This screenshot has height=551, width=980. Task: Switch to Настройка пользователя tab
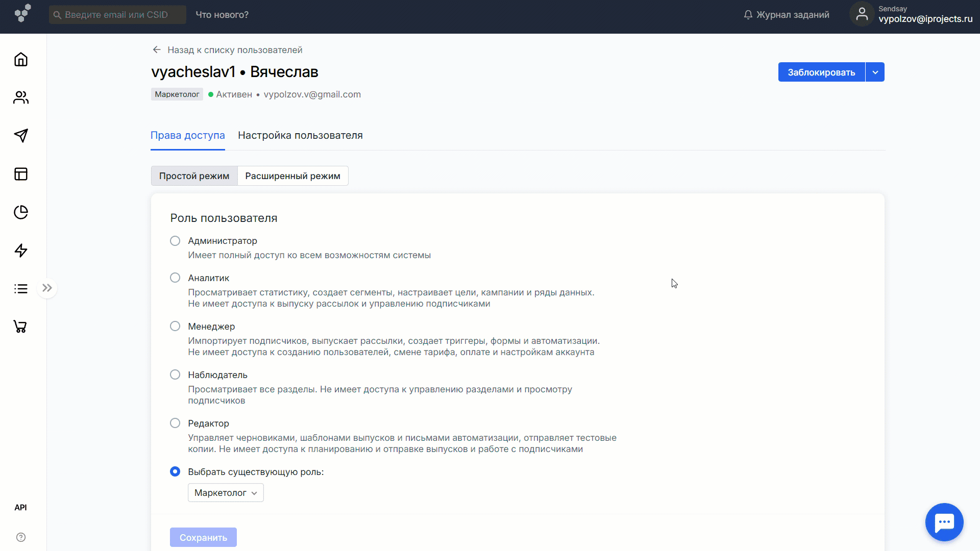(x=300, y=136)
